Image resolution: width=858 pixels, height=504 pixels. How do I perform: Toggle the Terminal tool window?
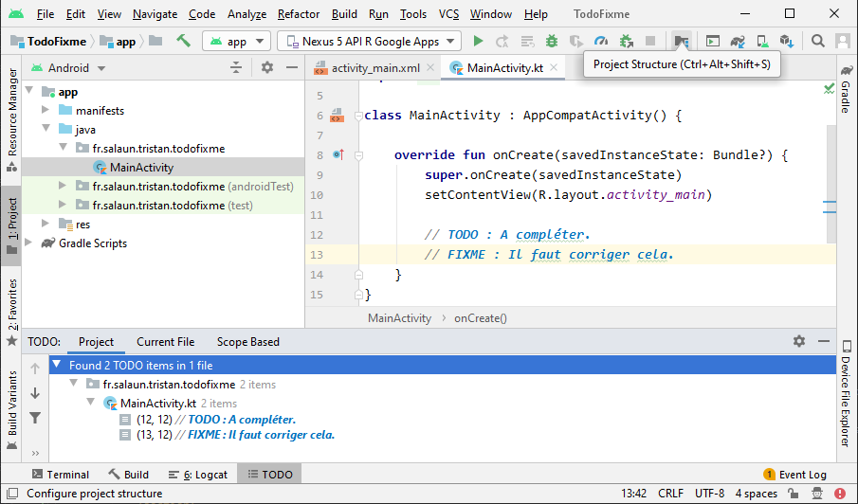tap(60, 475)
